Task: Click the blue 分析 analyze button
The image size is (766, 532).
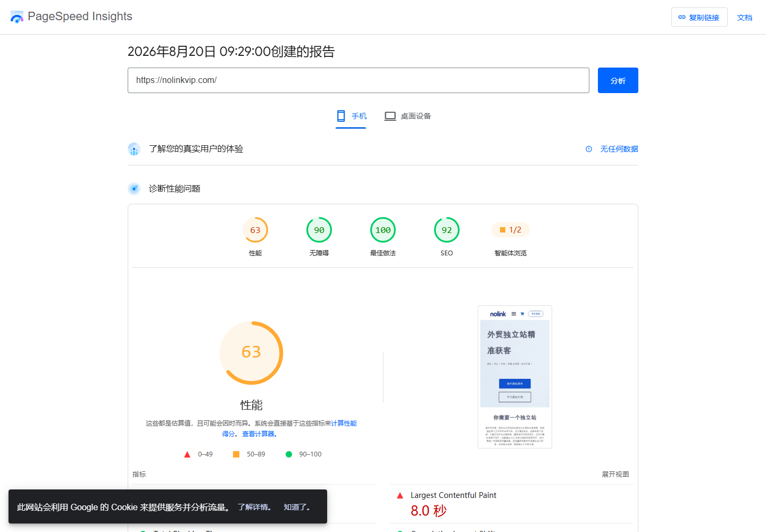Action: click(618, 80)
